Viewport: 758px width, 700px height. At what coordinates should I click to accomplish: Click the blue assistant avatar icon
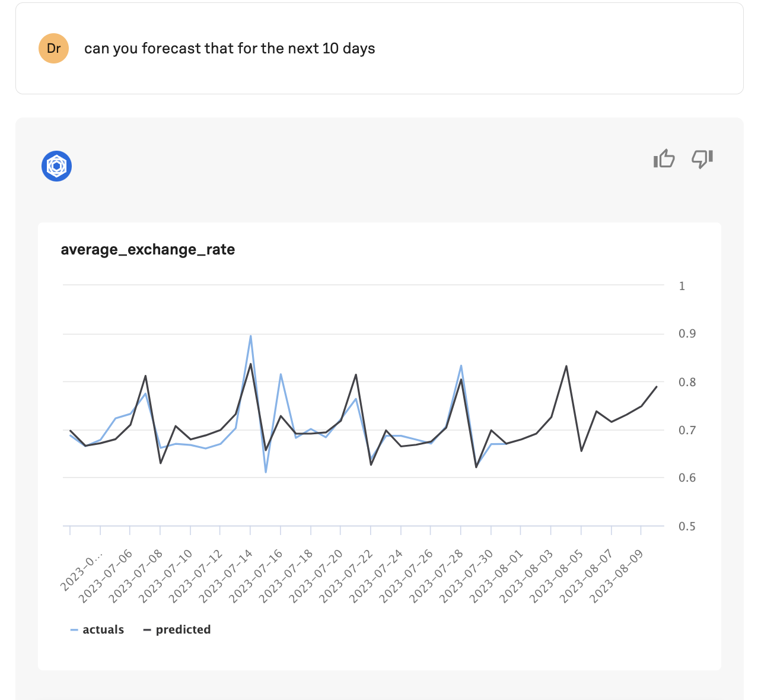point(56,166)
